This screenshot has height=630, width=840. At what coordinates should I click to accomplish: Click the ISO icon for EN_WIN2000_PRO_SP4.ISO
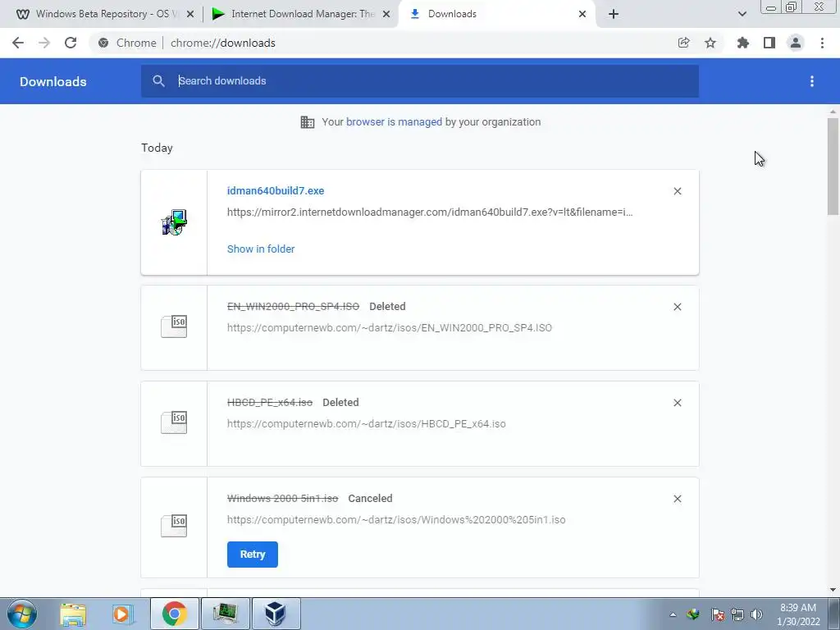click(174, 326)
